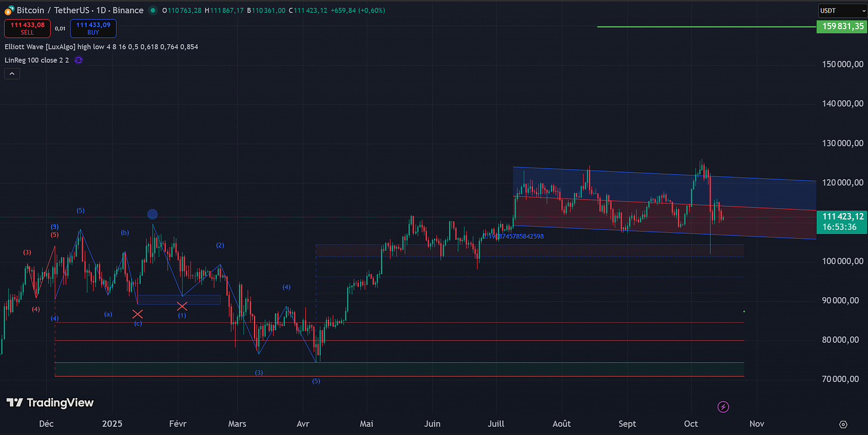Click the blue wave label (b)
The height and width of the screenshot is (435, 868).
click(125, 233)
